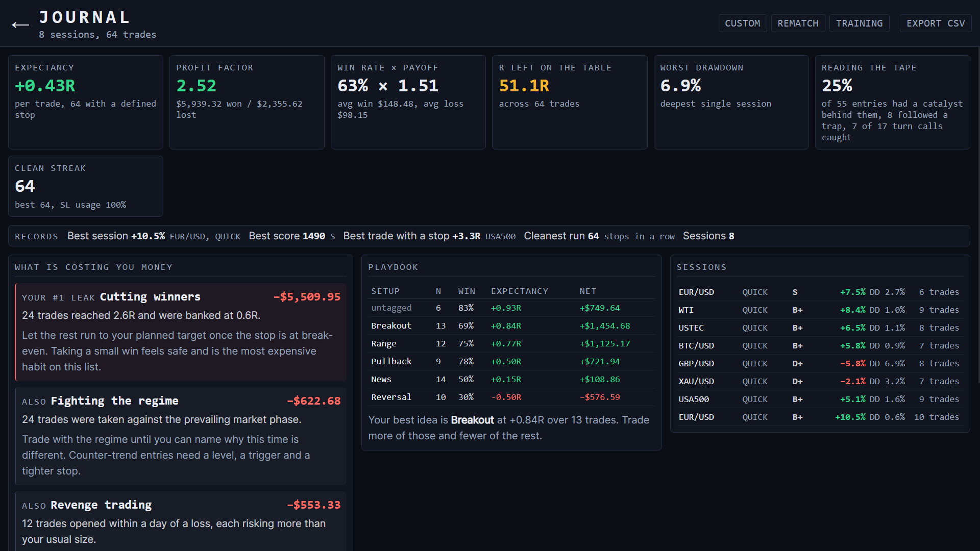The image size is (980, 551).
Task: Open the GBP/USD session row
Action: 820,364
